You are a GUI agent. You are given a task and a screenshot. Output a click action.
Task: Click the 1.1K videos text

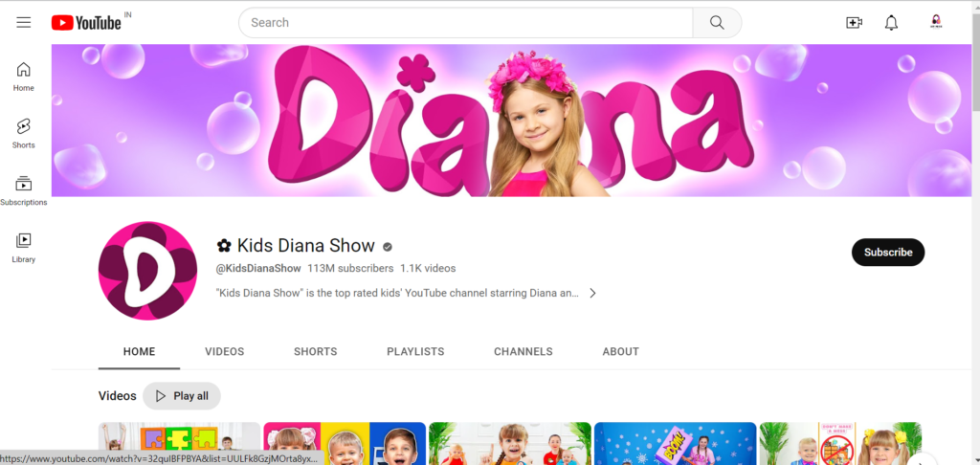tap(428, 269)
